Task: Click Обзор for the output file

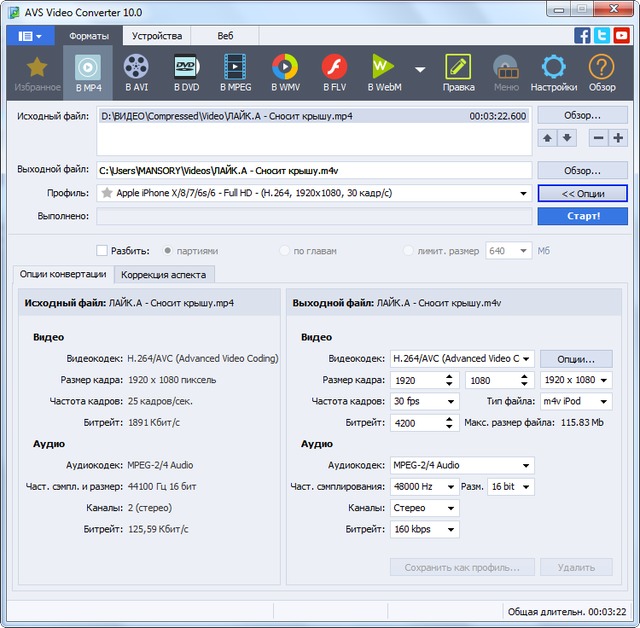Action: pyautogui.click(x=582, y=171)
